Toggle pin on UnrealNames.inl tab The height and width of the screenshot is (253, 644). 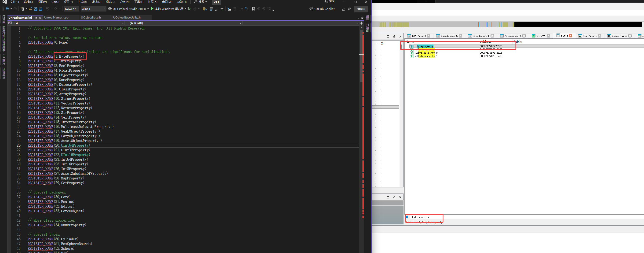36,18
